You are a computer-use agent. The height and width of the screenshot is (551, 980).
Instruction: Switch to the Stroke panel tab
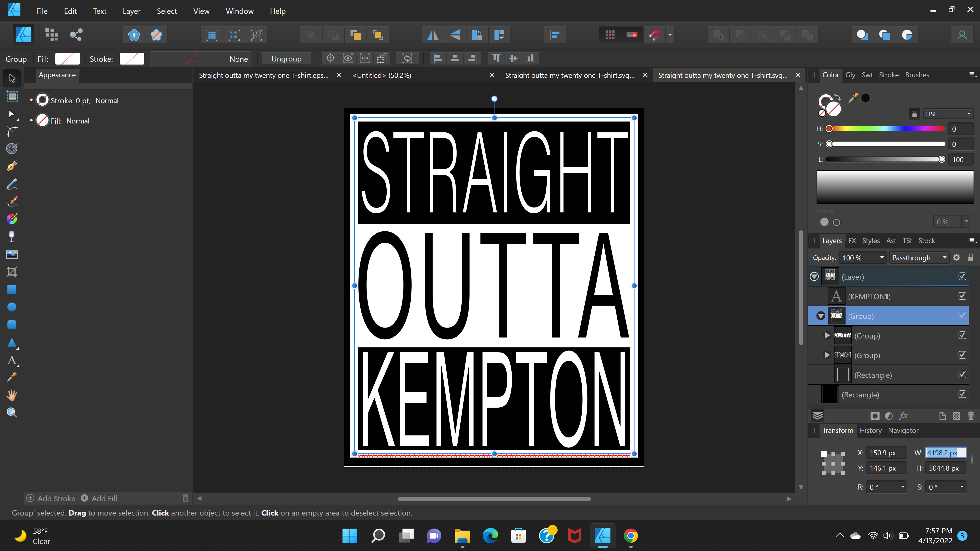pyautogui.click(x=889, y=75)
